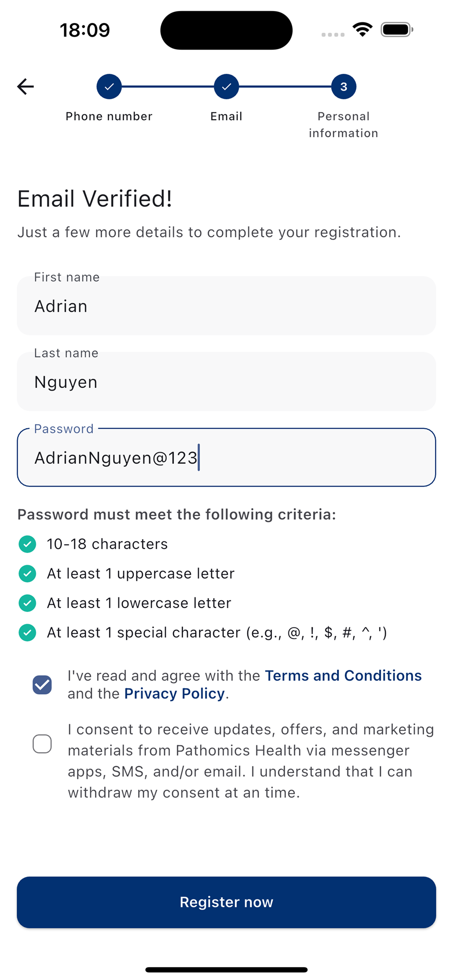Focus the Last name field with Nguyen
Image resolution: width=453 pixels, height=980 pixels.
tap(226, 382)
